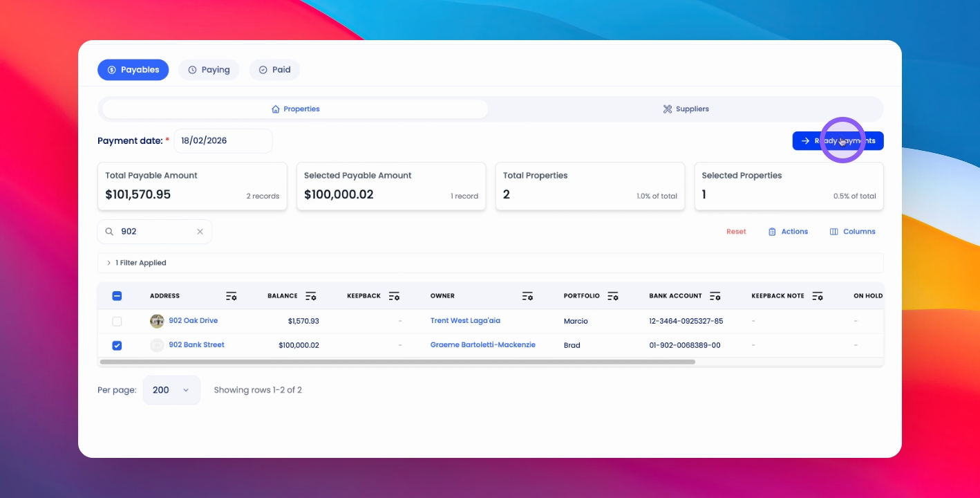Screen dimensions: 980x498
Task: Open the Balance column filter settings icon
Action: pyautogui.click(x=311, y=296)
